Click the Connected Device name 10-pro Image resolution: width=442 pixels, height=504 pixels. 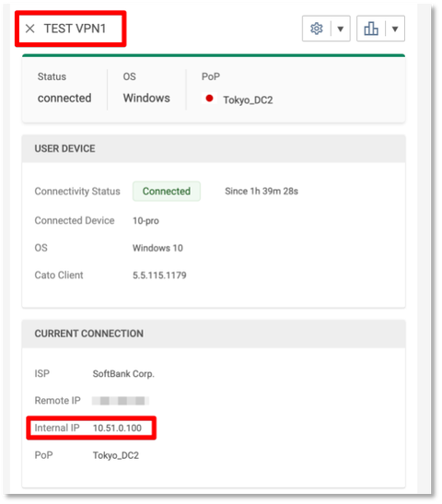point(145,221)
